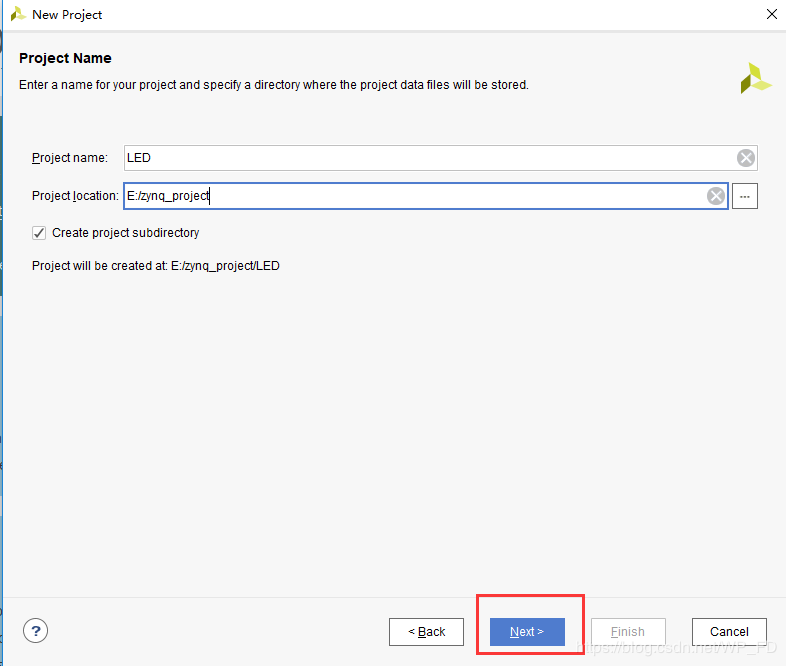Clear the Project location field text

[x=716, y=196]
